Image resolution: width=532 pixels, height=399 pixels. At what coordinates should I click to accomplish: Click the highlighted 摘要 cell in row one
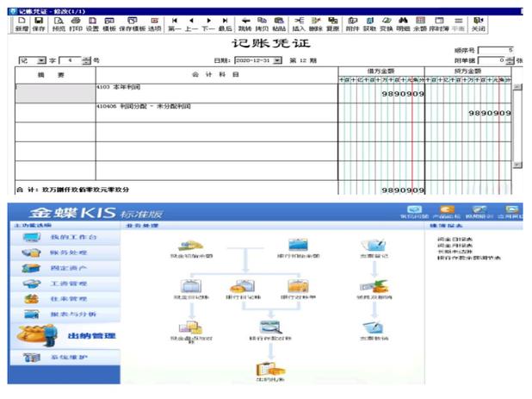(x=55, y=93)
